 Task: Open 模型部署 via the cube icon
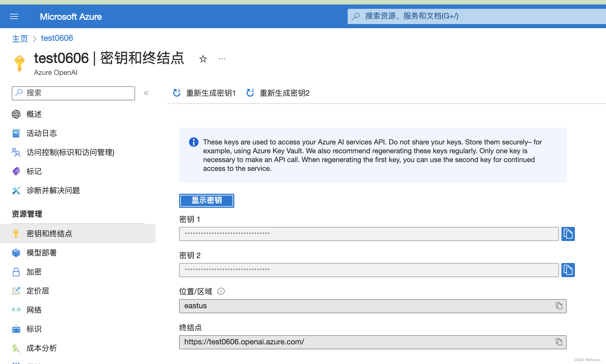[x=42, y=253]
